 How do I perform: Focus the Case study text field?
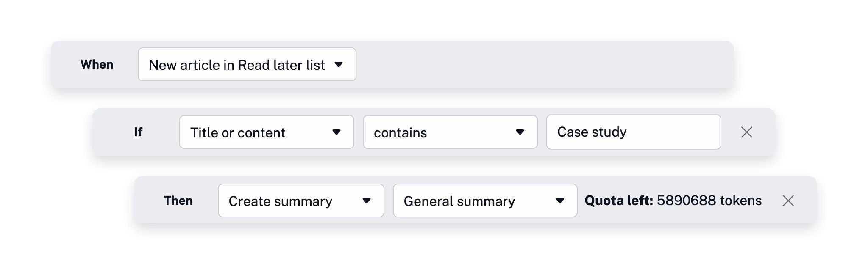tap(633, 132)
